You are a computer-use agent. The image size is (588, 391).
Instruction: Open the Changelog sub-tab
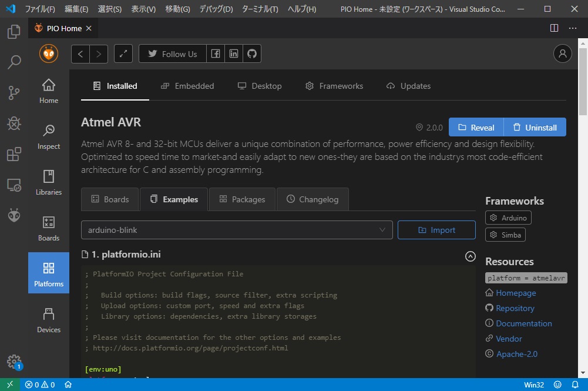pyautogui.click(x=313, y=199)
